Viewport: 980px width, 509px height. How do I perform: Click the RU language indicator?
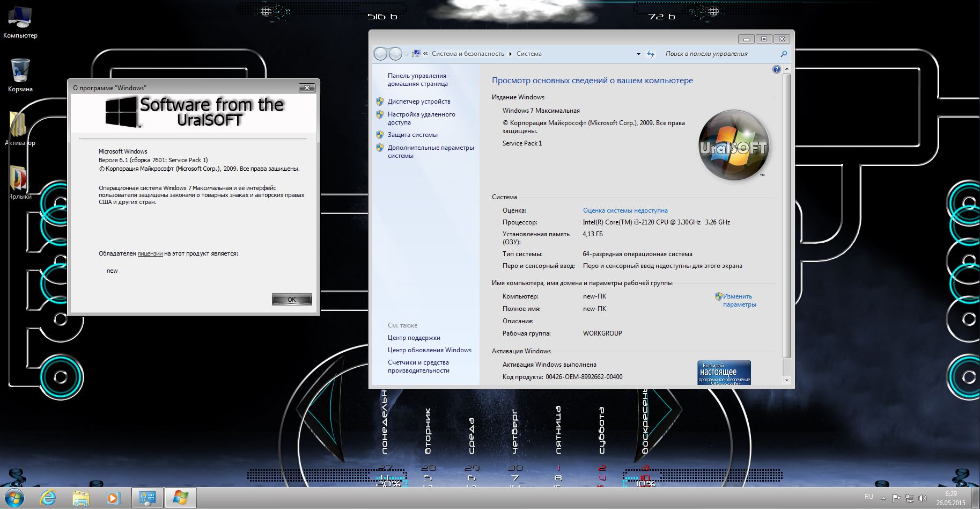[x=868, y=497]
